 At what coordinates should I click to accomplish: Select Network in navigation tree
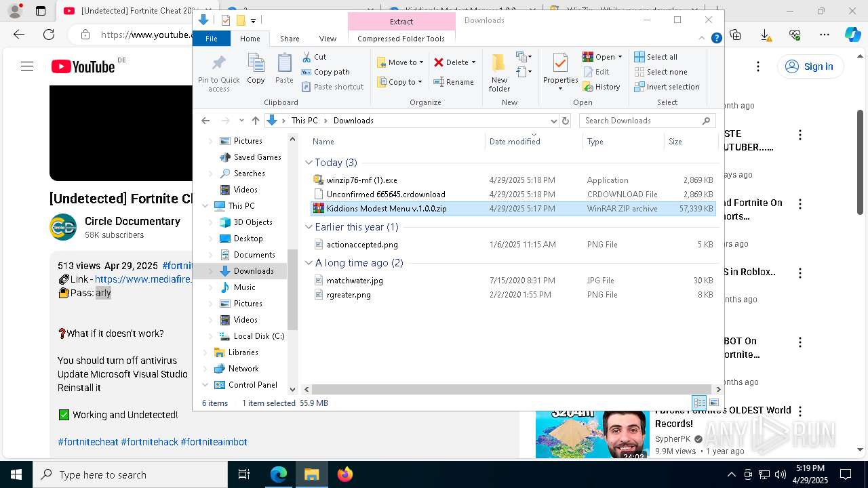(x=243, y=369)
